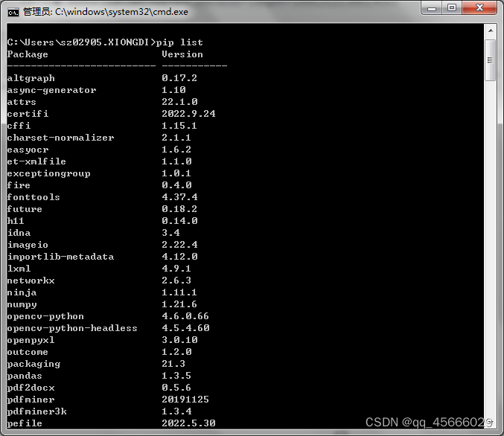Maximize the cmd.exe window
Screen dimensions: 504x436
[x=452, y=7]
